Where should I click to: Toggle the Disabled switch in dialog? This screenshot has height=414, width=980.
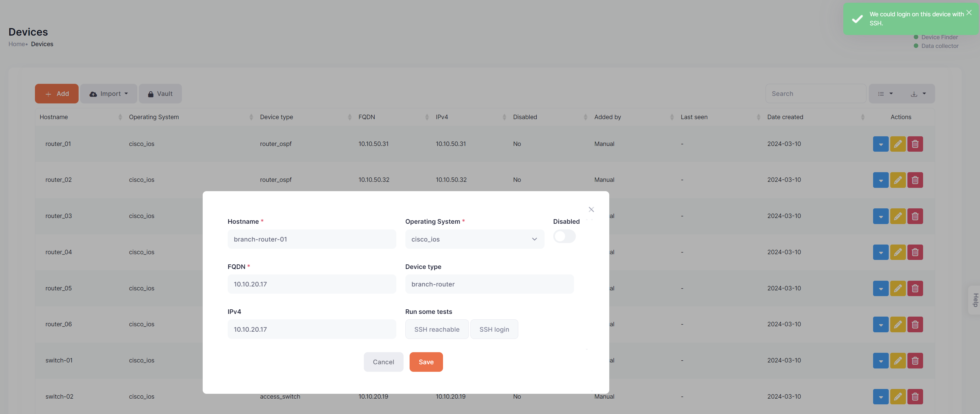click(564, 236)
